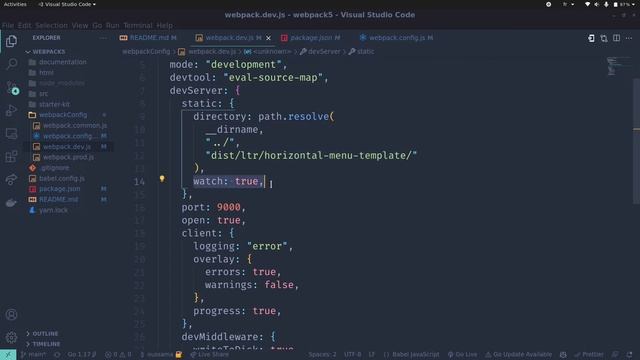This screenshot has height=360, width=640.
Task: Click the volume icon in the top bar
Action: pos(596,4)
